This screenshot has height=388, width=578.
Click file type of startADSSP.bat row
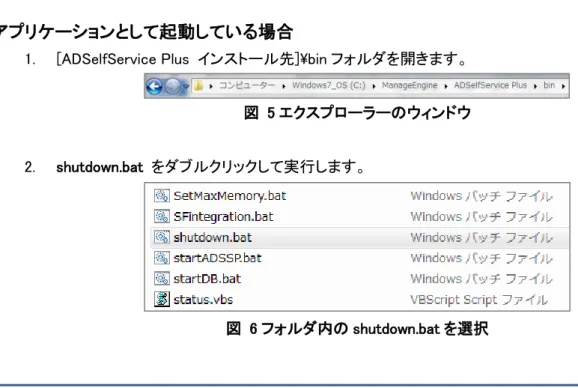tap(481, 258)
